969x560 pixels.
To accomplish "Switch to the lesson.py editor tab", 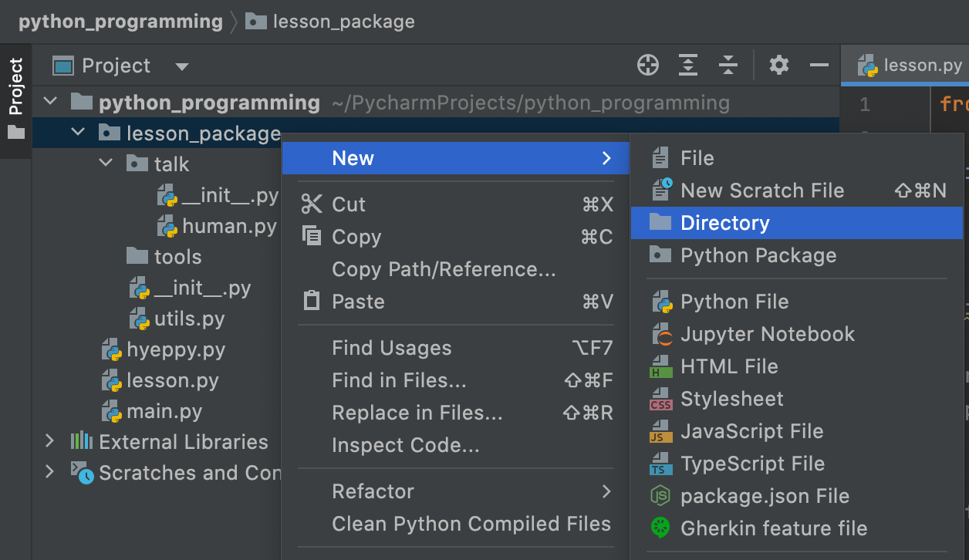I will coord(906,66).
